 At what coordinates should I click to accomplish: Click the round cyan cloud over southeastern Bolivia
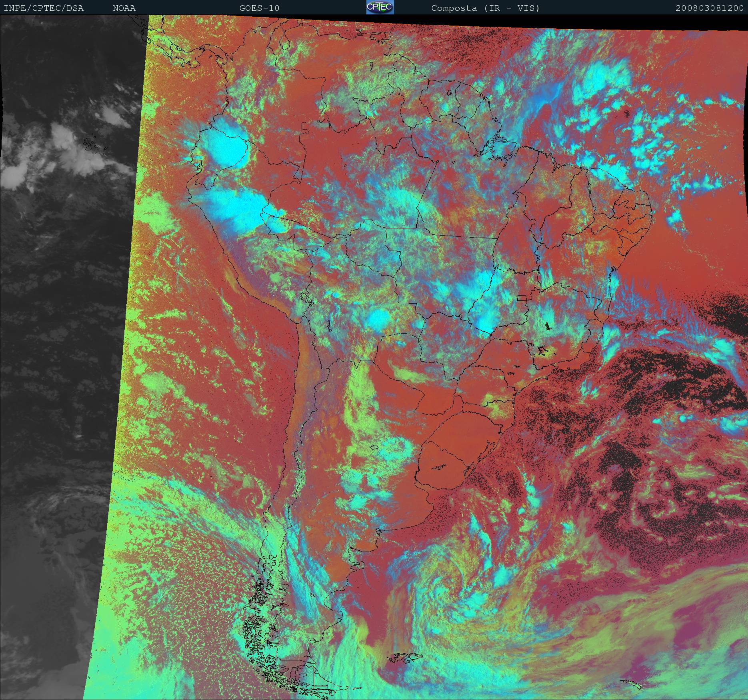pos(378,319)
